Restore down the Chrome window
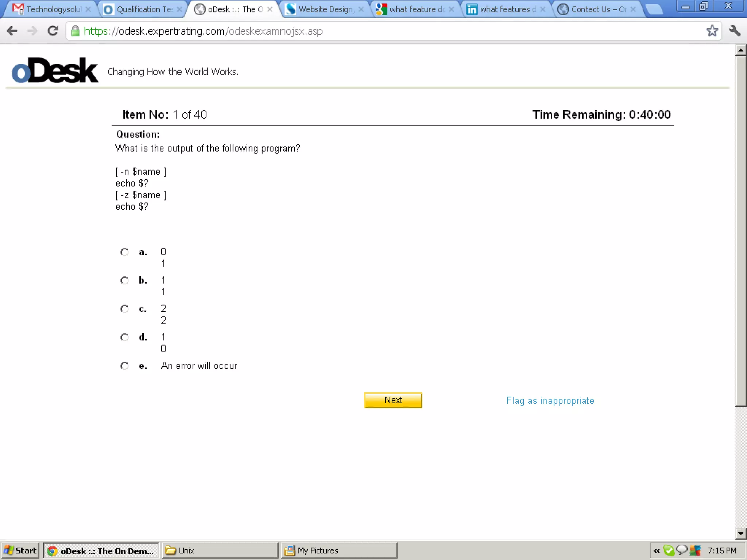 coord(703,6)
